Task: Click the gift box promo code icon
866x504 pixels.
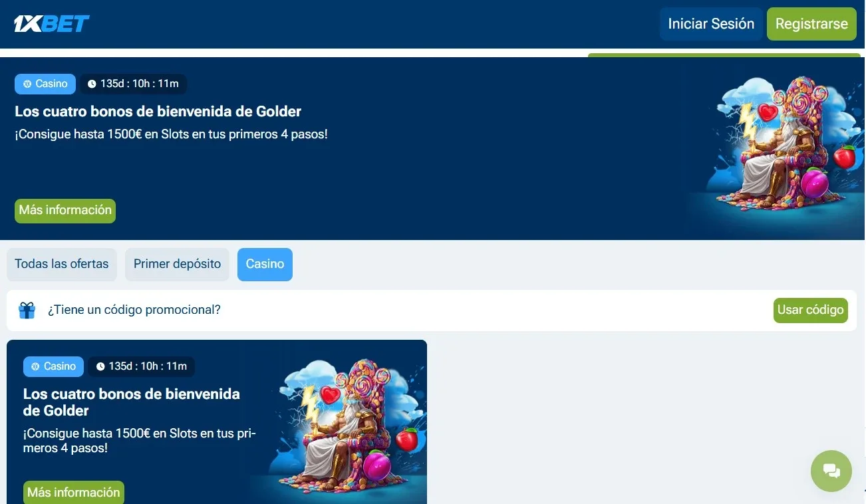Action: (27, 311)
